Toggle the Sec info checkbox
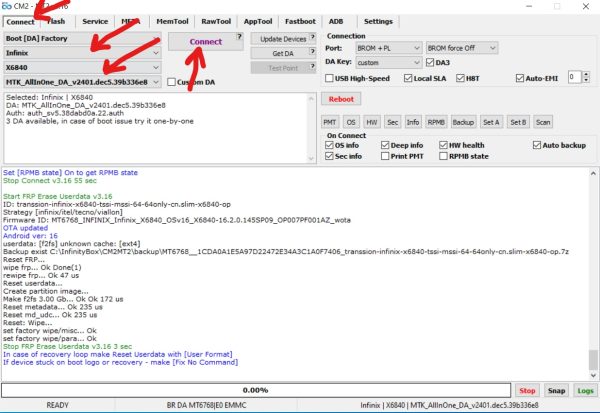The width and height of the screenshot is (600, 413). pos(329,156)
